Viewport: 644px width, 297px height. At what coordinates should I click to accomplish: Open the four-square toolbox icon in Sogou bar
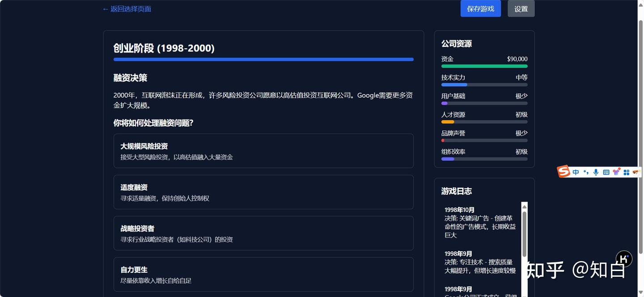click(627, 172)
